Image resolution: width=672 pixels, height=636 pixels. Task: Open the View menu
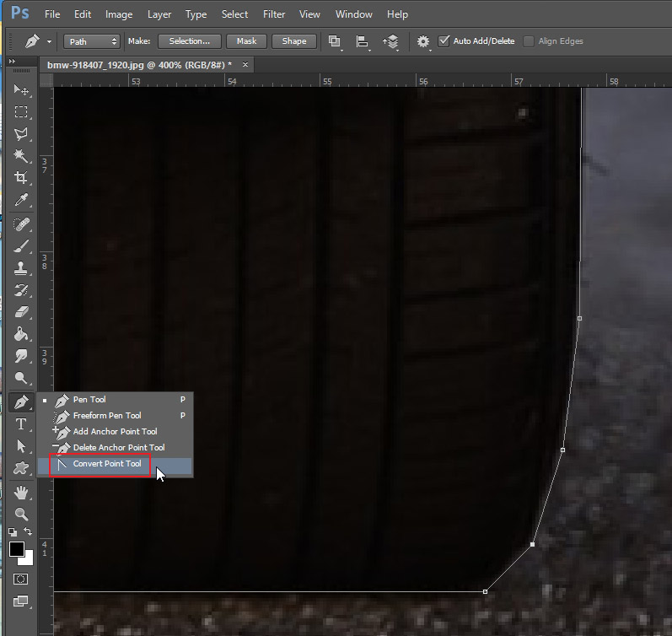point(309,14)
